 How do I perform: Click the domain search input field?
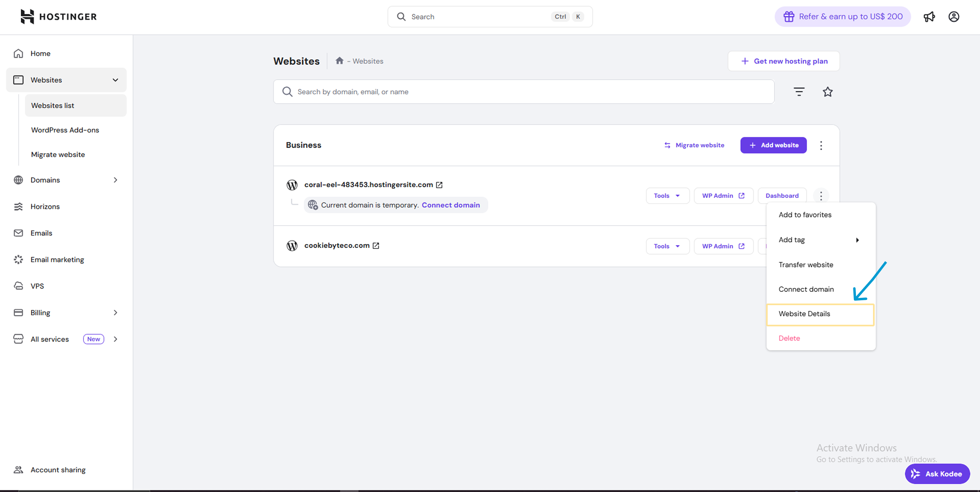523,92
